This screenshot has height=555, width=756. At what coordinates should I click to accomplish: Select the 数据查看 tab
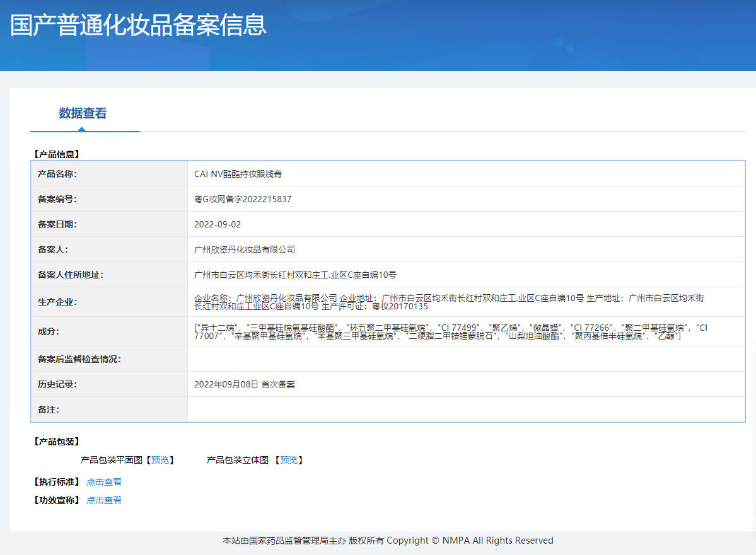click(83, 113)
